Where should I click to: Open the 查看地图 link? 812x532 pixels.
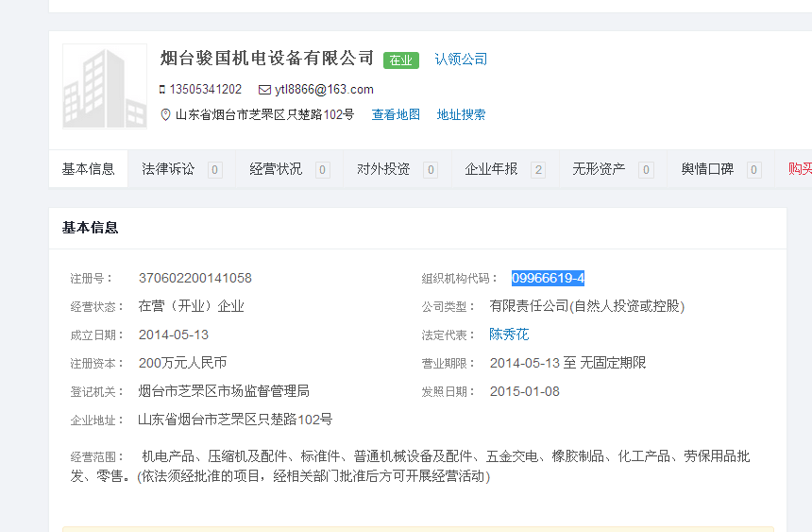tap(396, 115)
